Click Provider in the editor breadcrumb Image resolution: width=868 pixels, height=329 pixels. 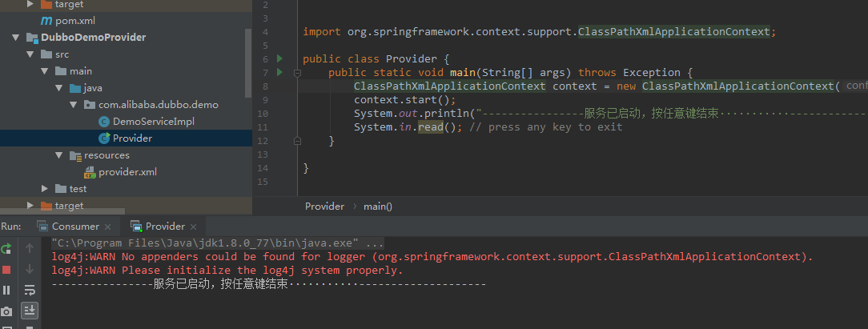(324, 207)
